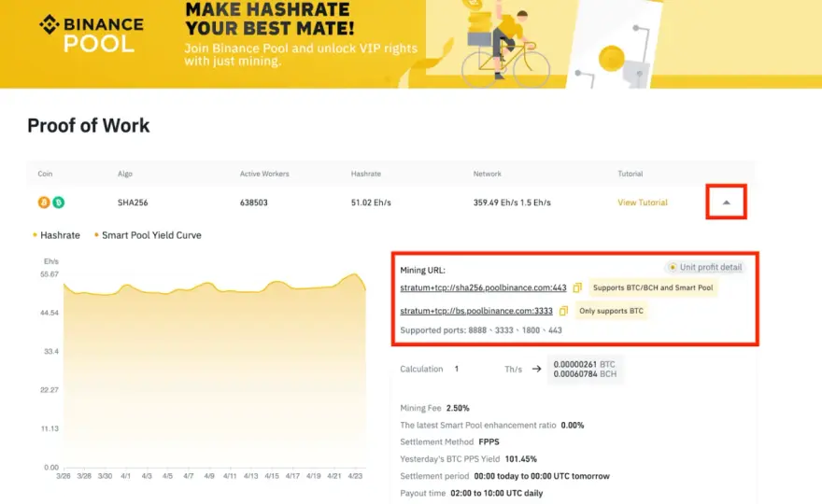The image size is (822, 504).
Task: Click the Network column header
Action: [x=487, y=174]
